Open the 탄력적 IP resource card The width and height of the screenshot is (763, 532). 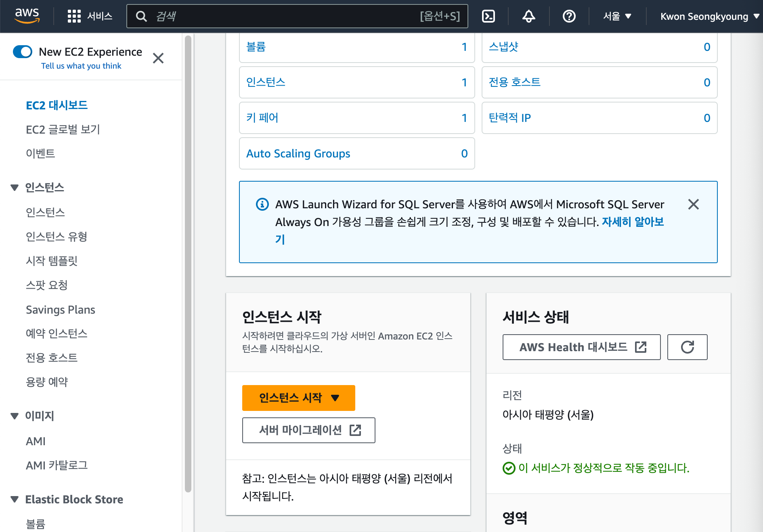(599, 118)
